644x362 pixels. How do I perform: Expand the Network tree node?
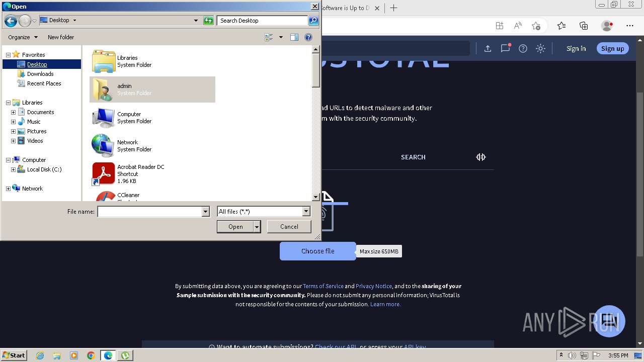(x=8, y=189)
